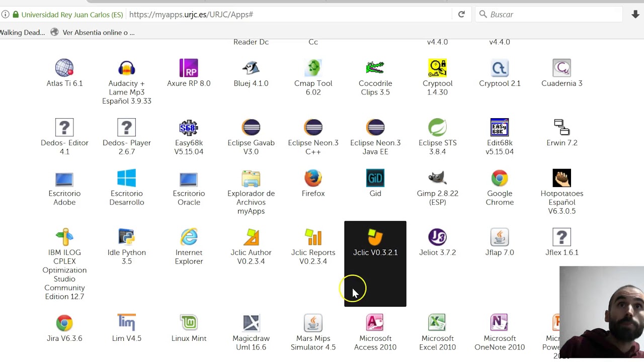This screenshot has height=362, width=644.
Task: Open Eclipse Gavab V3.0 icon
Action: 251,127
